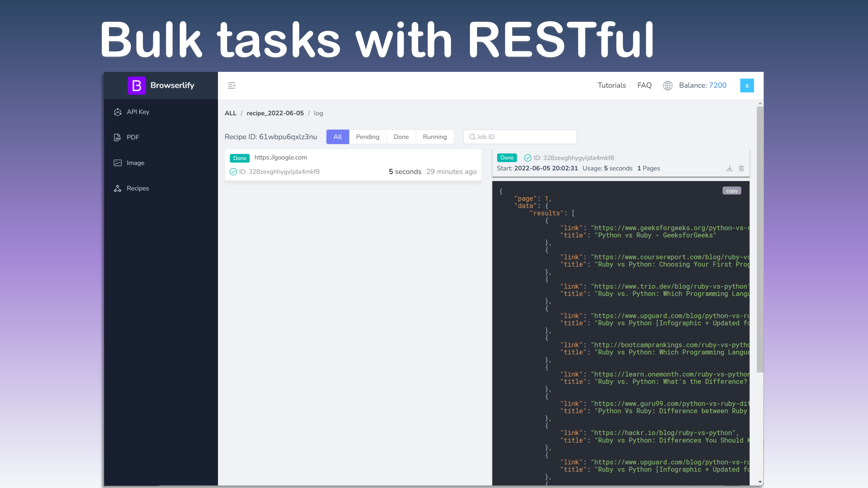This screenshot has width=868, height=488.
Task: Click the bootcamprankings.com link line
Action: tap(654, 345)
